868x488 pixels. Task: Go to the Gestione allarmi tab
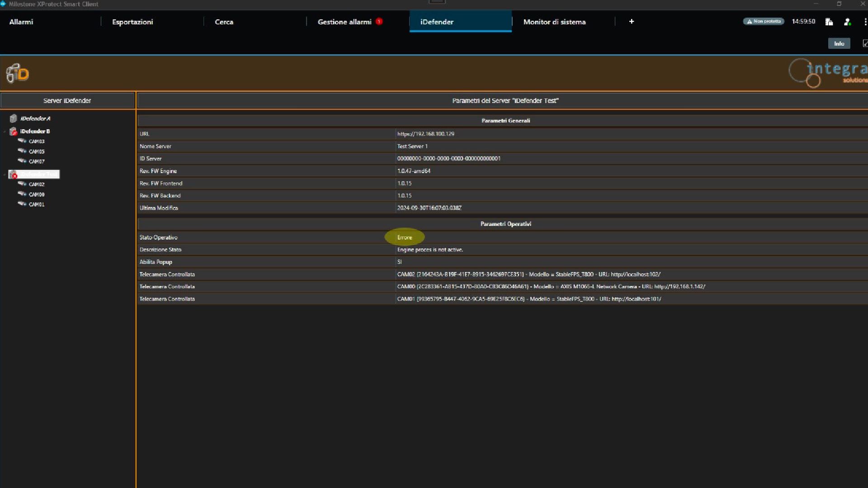coord(344,22)
